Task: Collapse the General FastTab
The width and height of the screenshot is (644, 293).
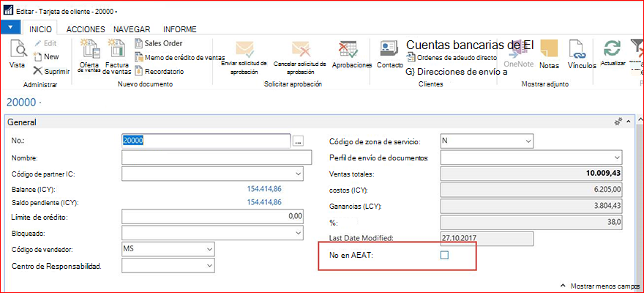Action: pos(629,122)
